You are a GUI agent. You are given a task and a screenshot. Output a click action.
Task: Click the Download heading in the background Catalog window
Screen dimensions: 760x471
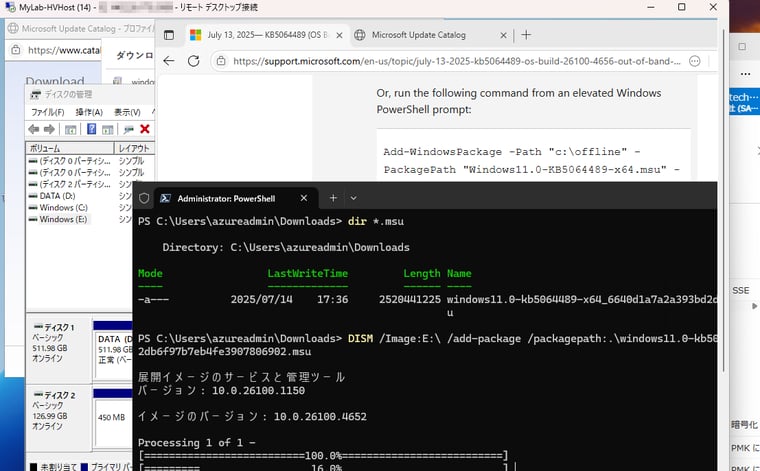pyautogui.click(x=55, y=81)
